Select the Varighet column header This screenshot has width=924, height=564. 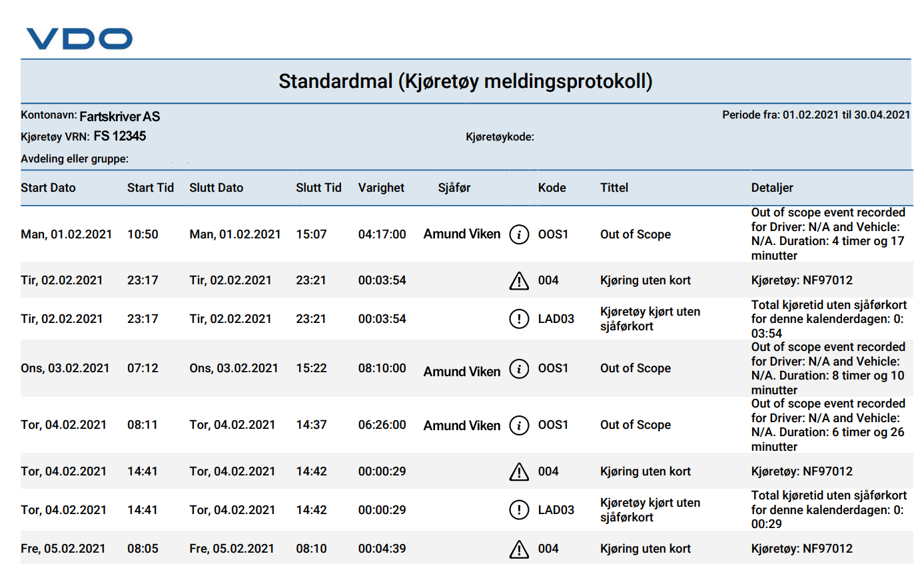click(381, 188)
